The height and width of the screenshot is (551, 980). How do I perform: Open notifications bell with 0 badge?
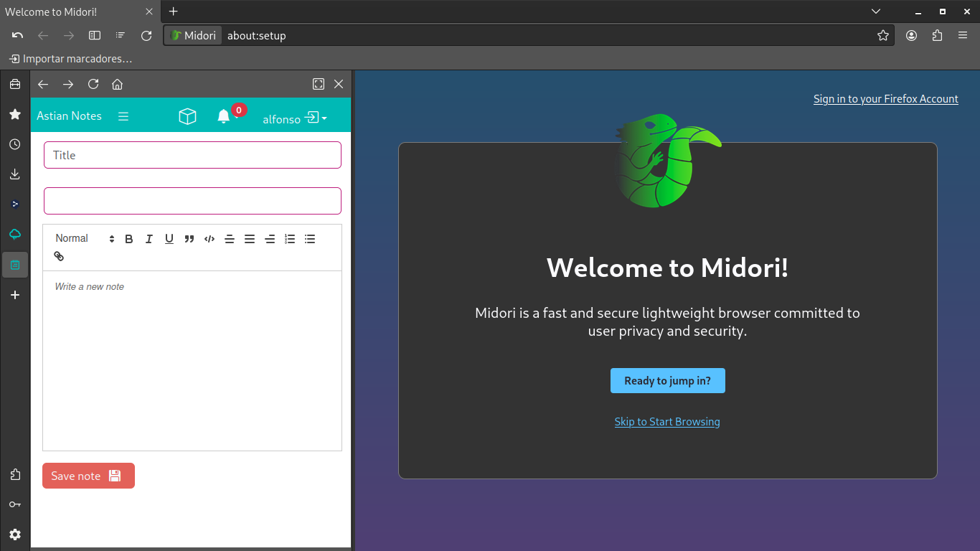coord(224,116)
